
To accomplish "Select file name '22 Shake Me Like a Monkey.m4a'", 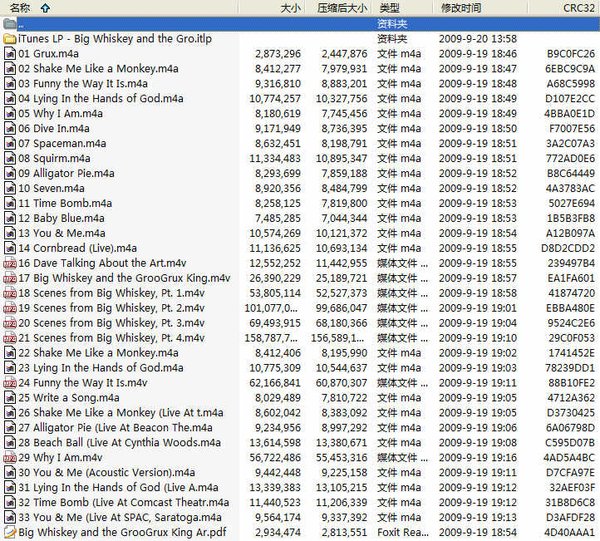I will 98,353.
